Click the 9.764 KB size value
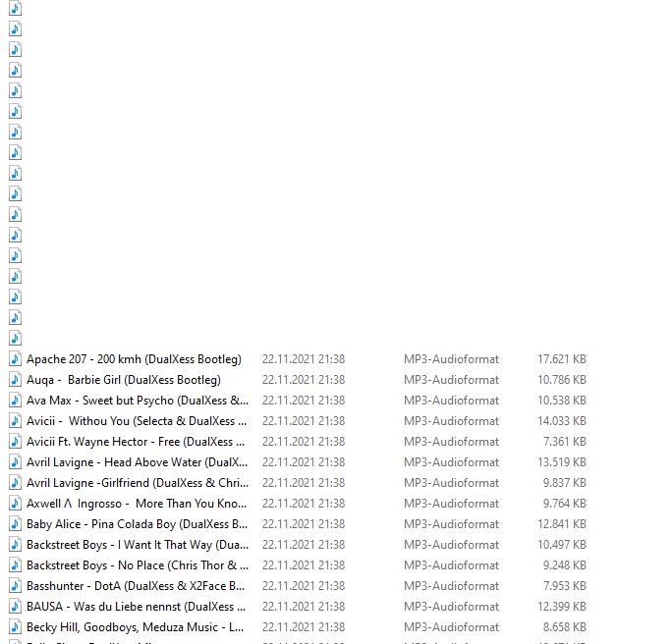671x644 pixels. 565,504
